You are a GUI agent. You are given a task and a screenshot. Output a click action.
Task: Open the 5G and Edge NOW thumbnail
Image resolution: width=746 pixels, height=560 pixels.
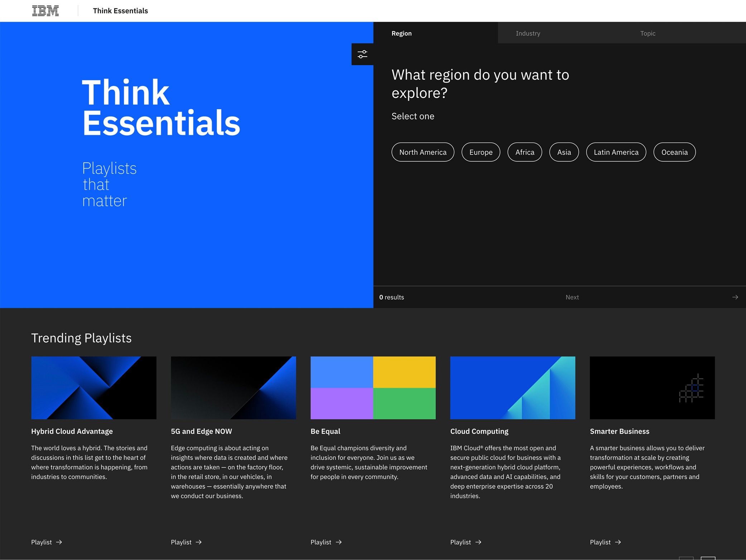234,388
